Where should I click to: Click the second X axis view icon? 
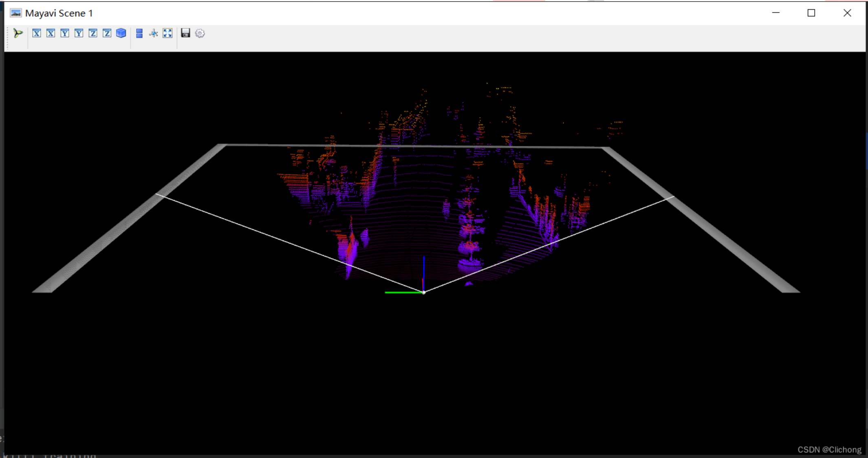click(51, 33)
